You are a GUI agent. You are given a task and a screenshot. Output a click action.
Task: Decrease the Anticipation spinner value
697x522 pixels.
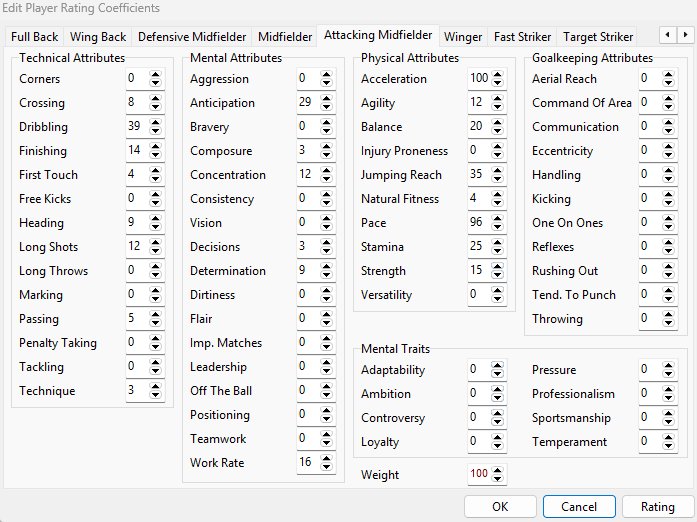click(x=327, y=107)
